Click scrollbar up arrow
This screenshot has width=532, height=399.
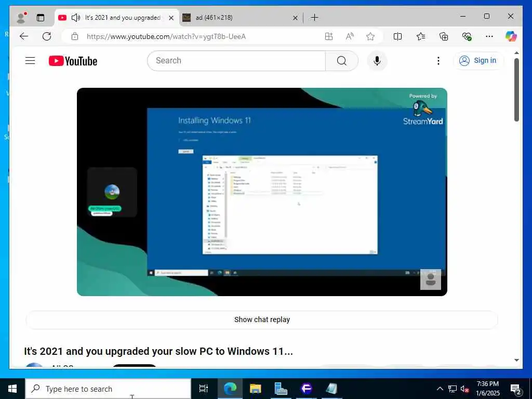[517, 53]
